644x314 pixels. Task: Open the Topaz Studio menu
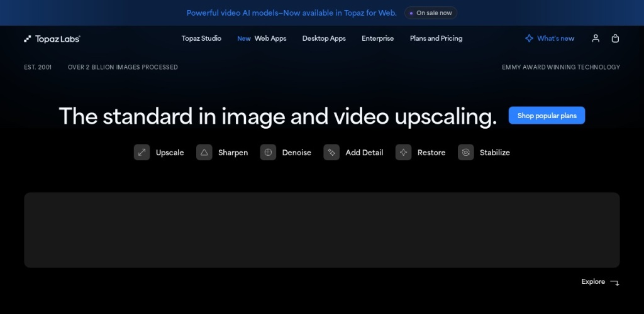tap(201, 38)
